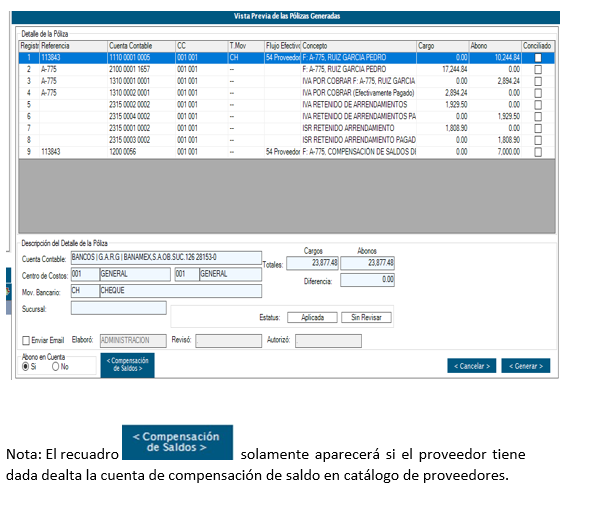Click the Mov. Bancario CH code field
This screenshot has height=525, width=600.
(x=85, y=291)
